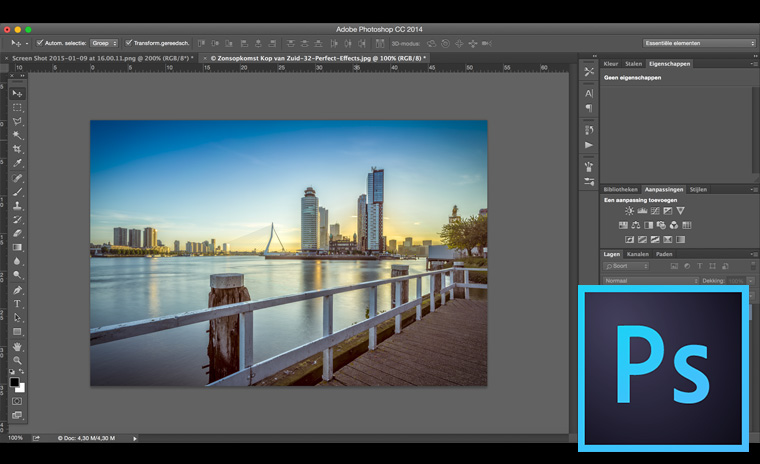Switch to the Paden tab
Image resolution: width=760 pixels, height=464 pixels.
click(x=664, y=254)
